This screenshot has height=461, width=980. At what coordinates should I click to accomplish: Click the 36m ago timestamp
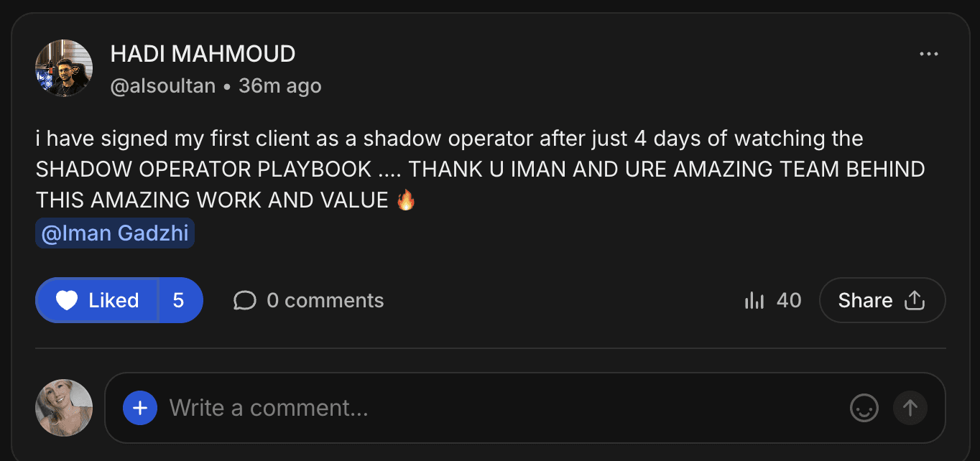click(280, 86)
